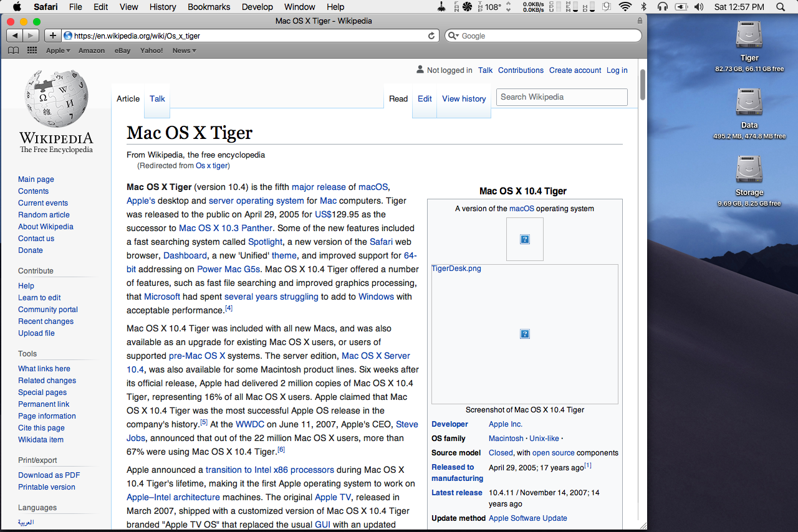Click the menu bar clock Sat 12:57 PM
The width and height of the screenshot is (798, 532).
pyautogui.click(x=739, y=7)
